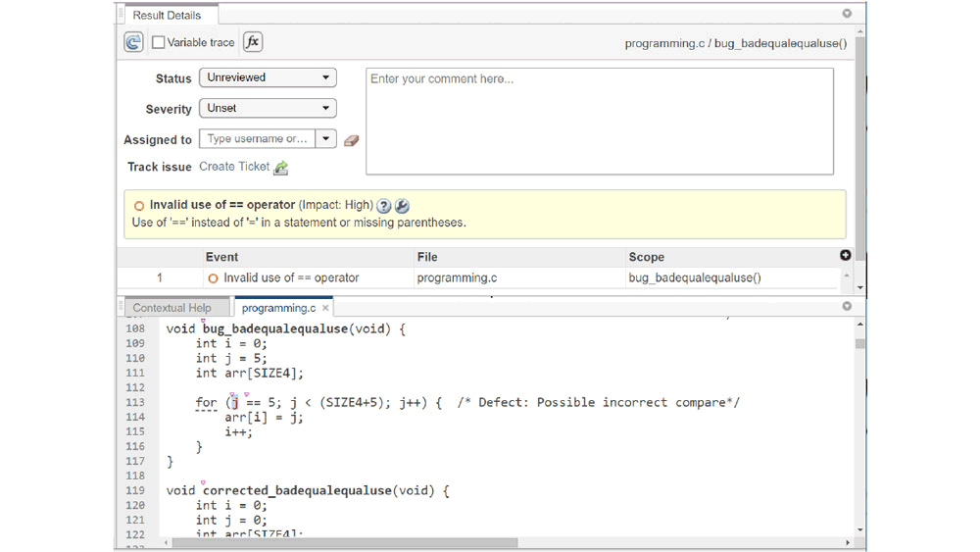Enable the Variable trace checkbox
Screen dimensions: 980x552
tap(159, 42)
